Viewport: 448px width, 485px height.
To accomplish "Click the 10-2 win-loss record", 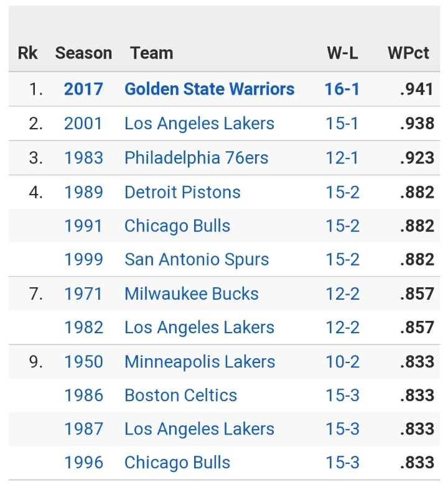I will [x=342, y=361].
